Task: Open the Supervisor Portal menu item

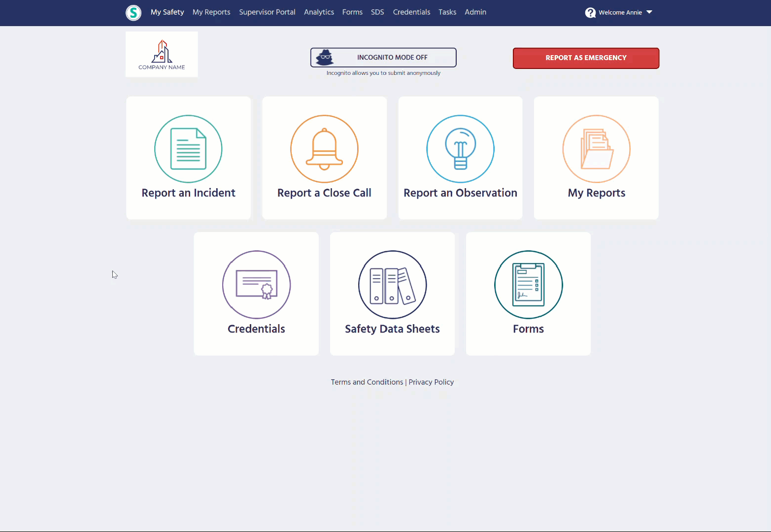Action: 267,12
